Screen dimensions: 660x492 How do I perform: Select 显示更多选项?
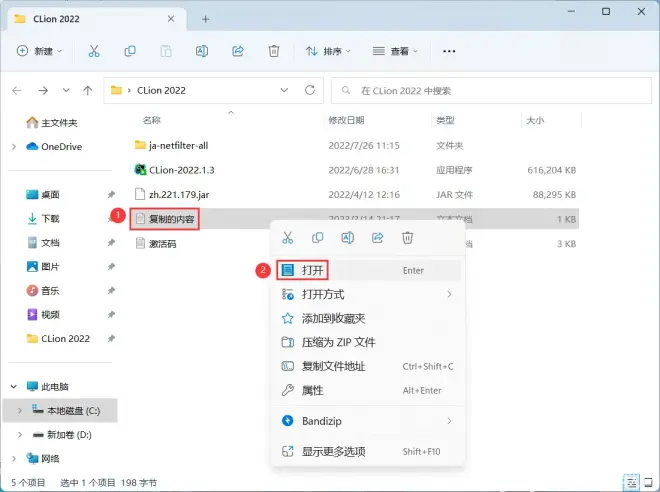[368, 452]
